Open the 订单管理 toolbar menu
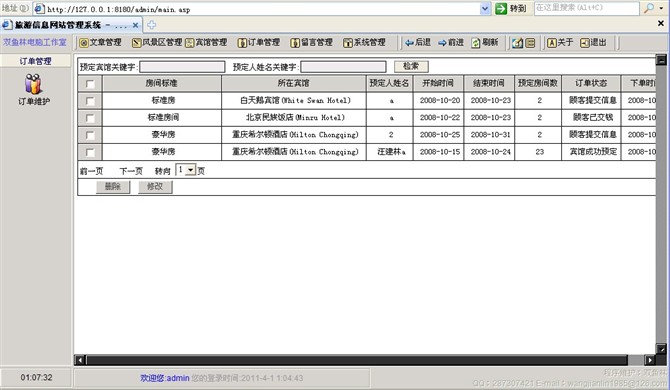670x390 pixels. point(259,42)
